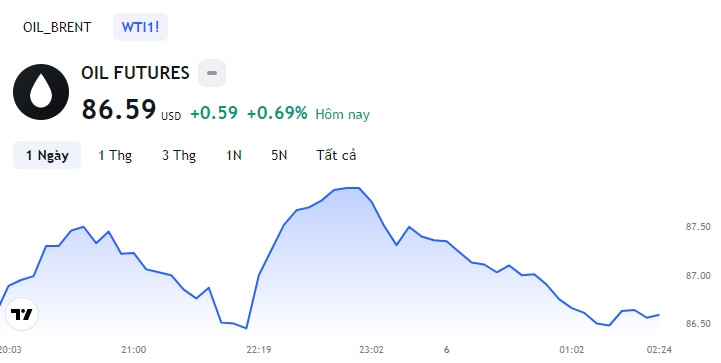Image resolution: width=721 pixels, height=363 pixels.
Task: Click the +0.69% change figure
Action: [x=277, y=113]
